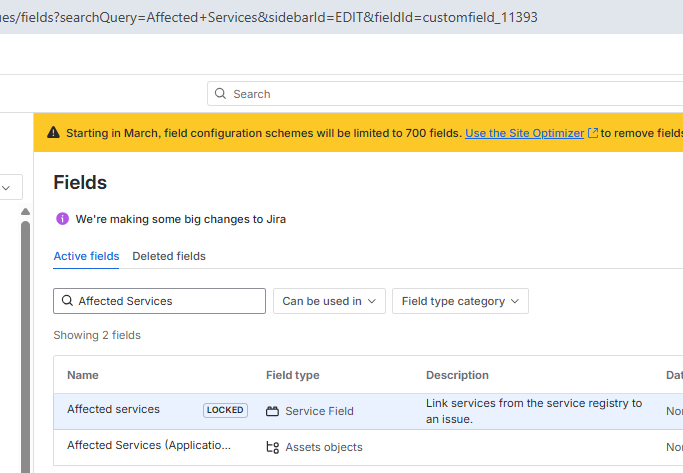Click the fields search input box
Viewport: 683px width, 473px height.
click(165, 301)
